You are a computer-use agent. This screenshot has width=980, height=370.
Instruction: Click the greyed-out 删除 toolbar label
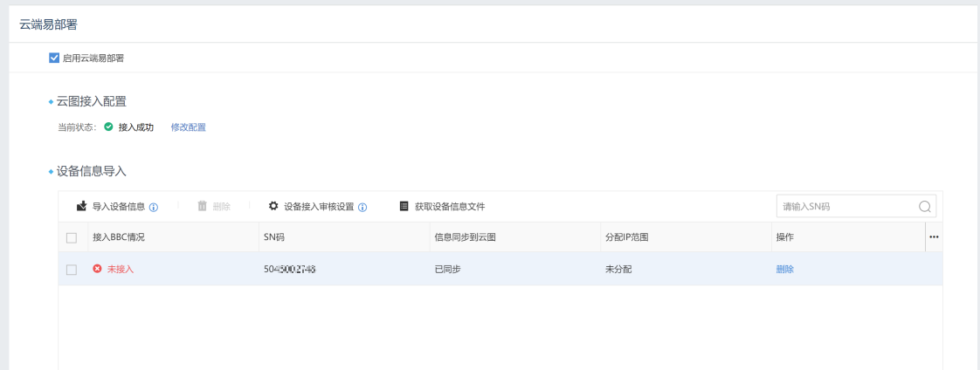tap(221, 207)
